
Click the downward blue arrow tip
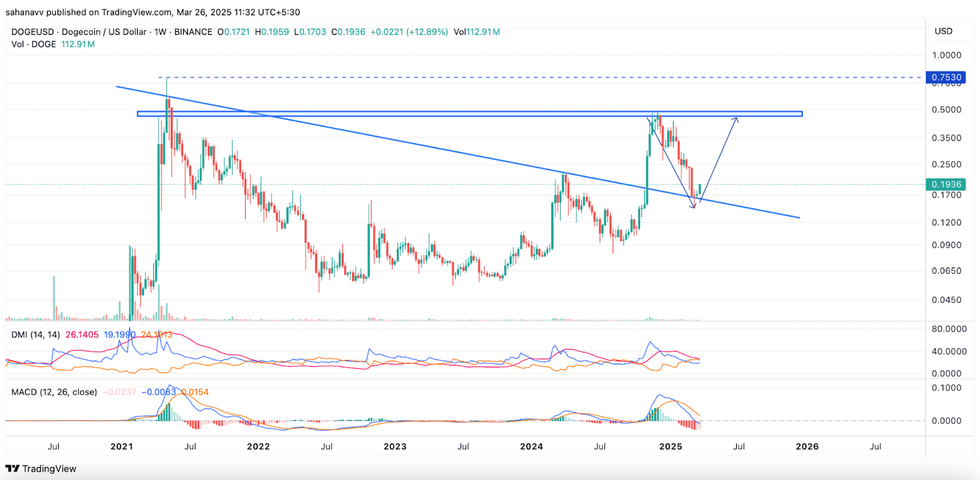point(694,208)
